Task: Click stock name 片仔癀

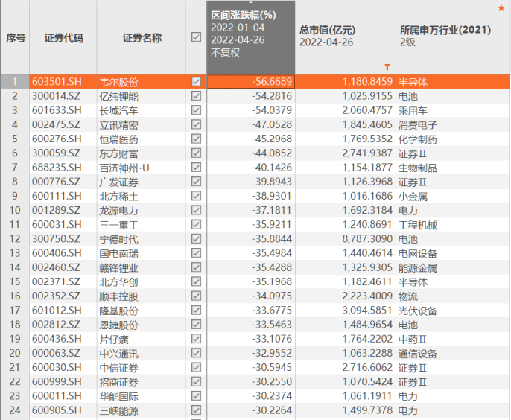Action: (114, 339)
